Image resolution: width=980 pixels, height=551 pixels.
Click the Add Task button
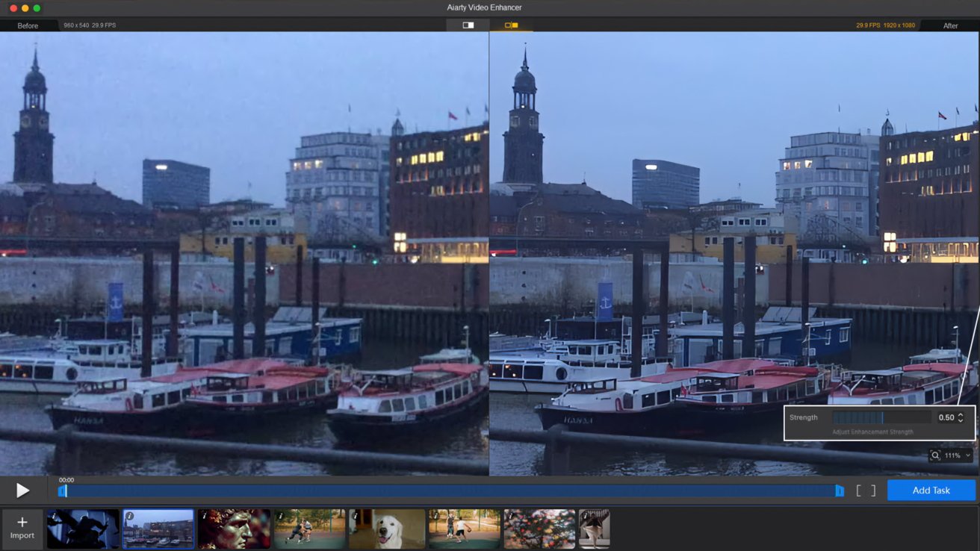coord(931,491)
